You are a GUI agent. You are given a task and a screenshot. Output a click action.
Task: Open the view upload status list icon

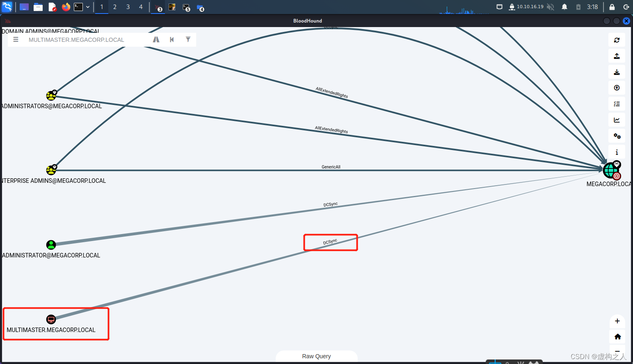pyautogui.click(x=617, y=104)
